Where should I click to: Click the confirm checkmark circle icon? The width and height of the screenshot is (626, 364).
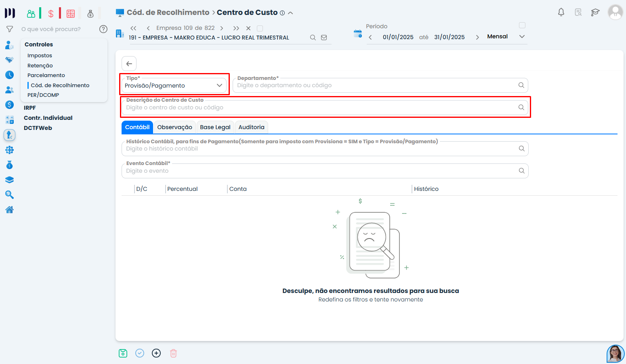click(x=140, y=353)
